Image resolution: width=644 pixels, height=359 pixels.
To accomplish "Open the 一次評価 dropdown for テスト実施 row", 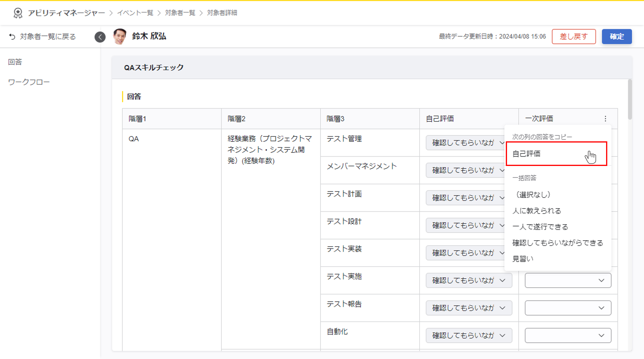I will [x=568, y=280].
